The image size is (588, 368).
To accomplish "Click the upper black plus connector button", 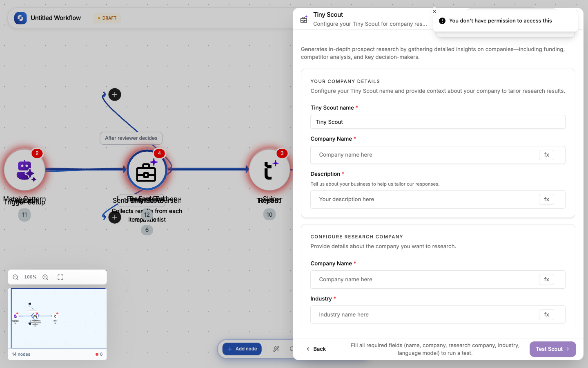I will [115, 95].
